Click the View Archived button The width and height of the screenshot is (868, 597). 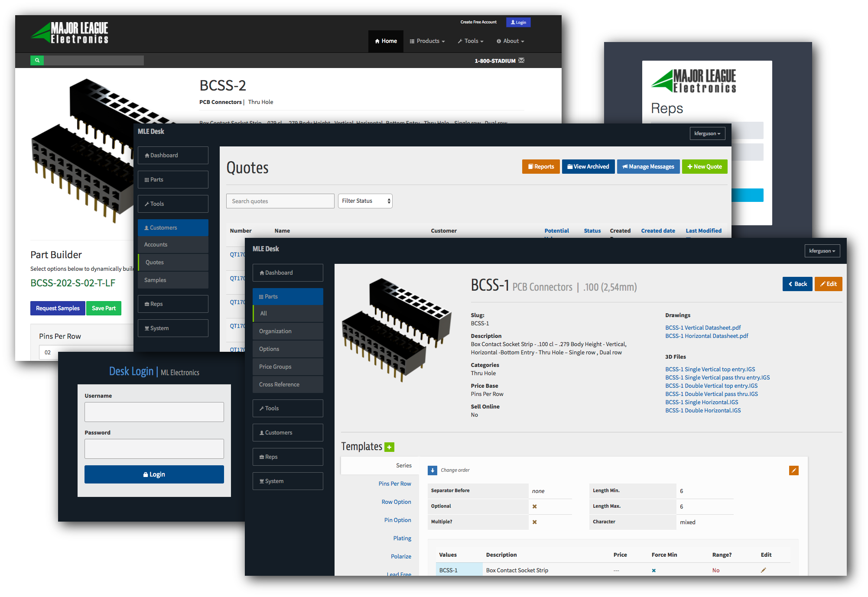coord(588,166)
